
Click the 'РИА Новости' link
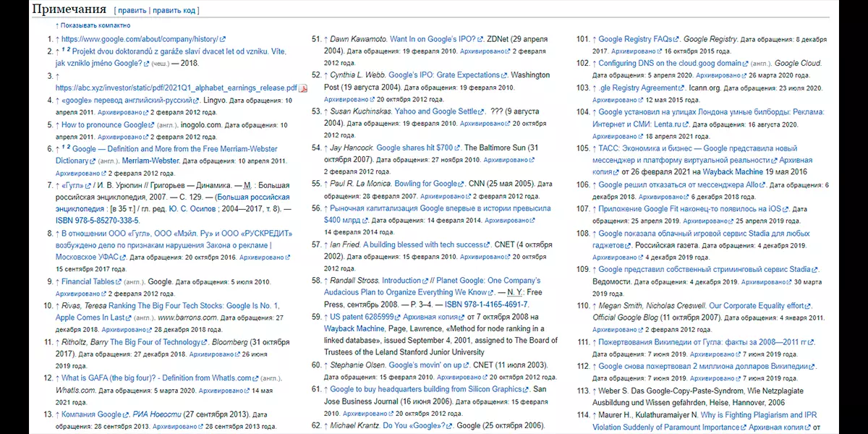pyautogui.click(x=156, y=414)
